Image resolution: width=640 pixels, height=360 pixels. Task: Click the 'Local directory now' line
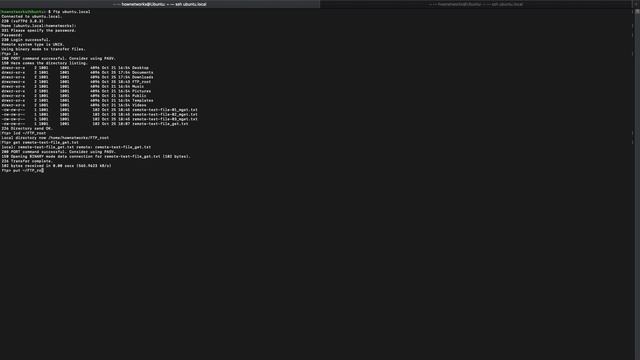(55, 138)
